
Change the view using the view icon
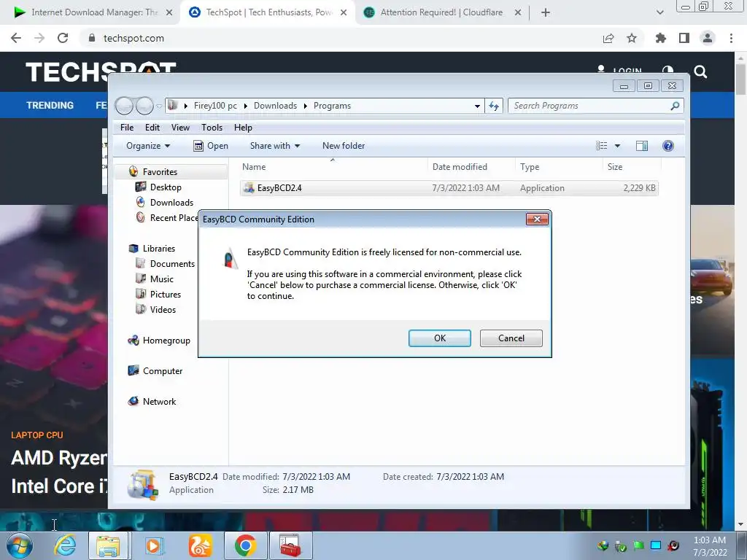pyautogui.click(x=601, y=146)
